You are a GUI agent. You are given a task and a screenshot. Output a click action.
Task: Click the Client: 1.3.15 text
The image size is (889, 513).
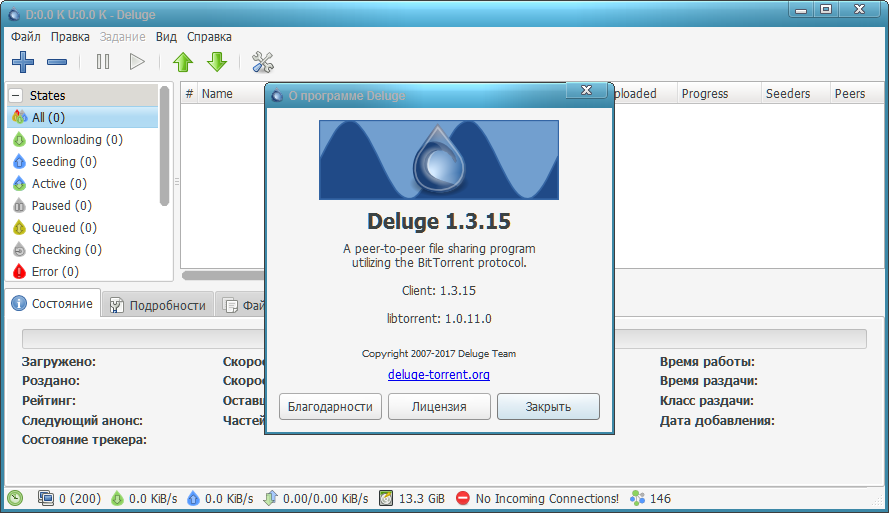439,291
